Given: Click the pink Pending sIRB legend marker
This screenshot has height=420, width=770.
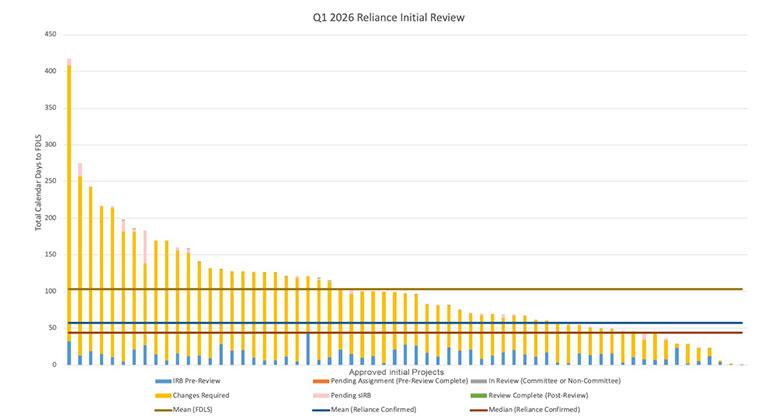Looking at the screenshot, I should [317, 395].
